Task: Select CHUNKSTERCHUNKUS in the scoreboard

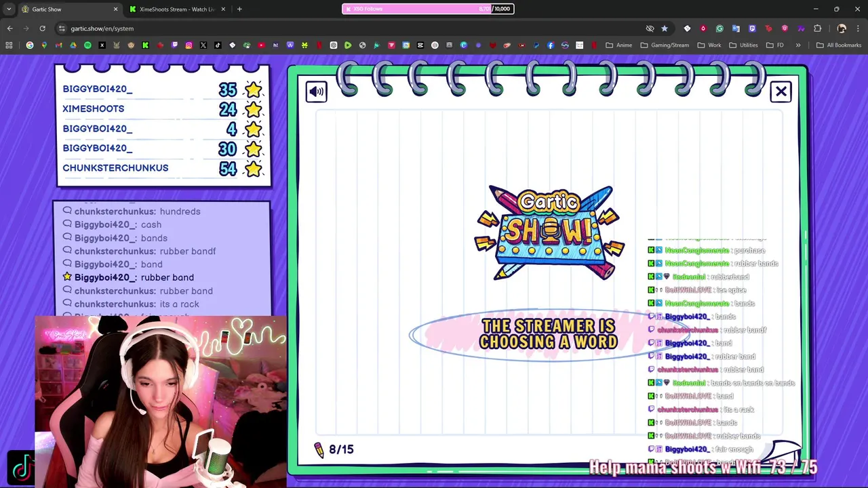Action: tap(115, 168)
